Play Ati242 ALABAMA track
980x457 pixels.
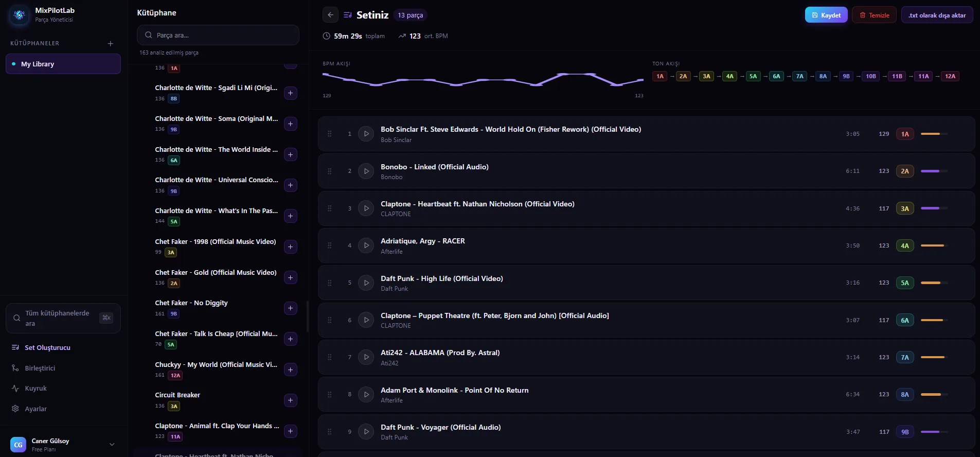coord(366,357)
